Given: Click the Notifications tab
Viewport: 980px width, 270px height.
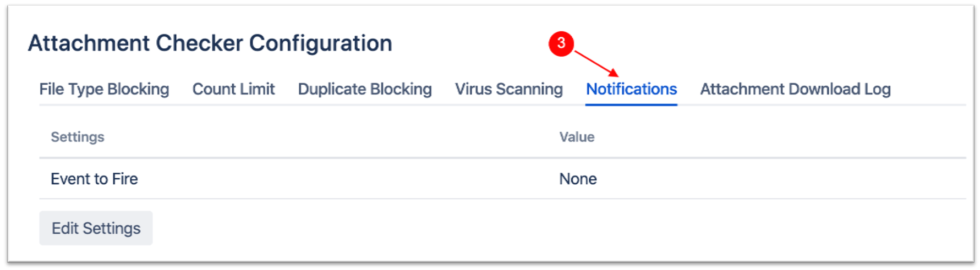Looking at the screenshot, I should [631, 89].
